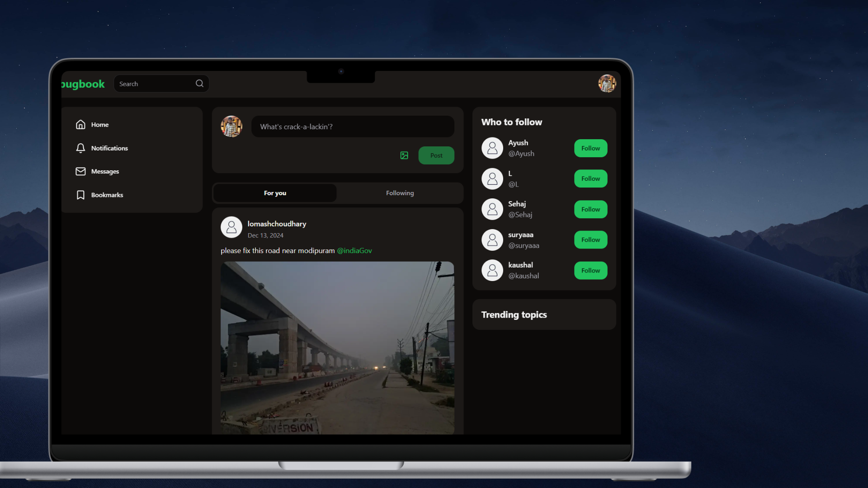868x488 pixels.
Task: Open Bookmarks via the bookmark icon
Action: [x=80, y=195]
